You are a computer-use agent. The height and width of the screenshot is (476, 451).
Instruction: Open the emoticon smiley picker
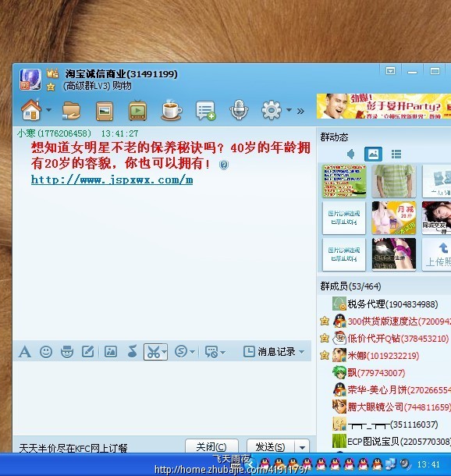(46, 352)
